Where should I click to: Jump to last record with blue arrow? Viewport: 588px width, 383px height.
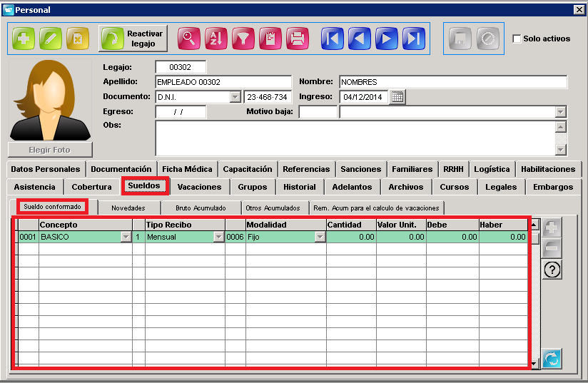pos(414,39)
